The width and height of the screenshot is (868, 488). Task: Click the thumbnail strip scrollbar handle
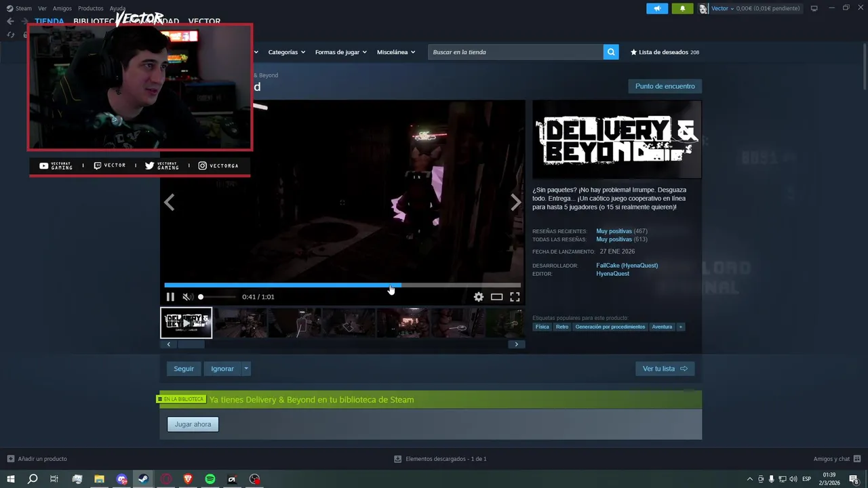click(x=191, y=344)
